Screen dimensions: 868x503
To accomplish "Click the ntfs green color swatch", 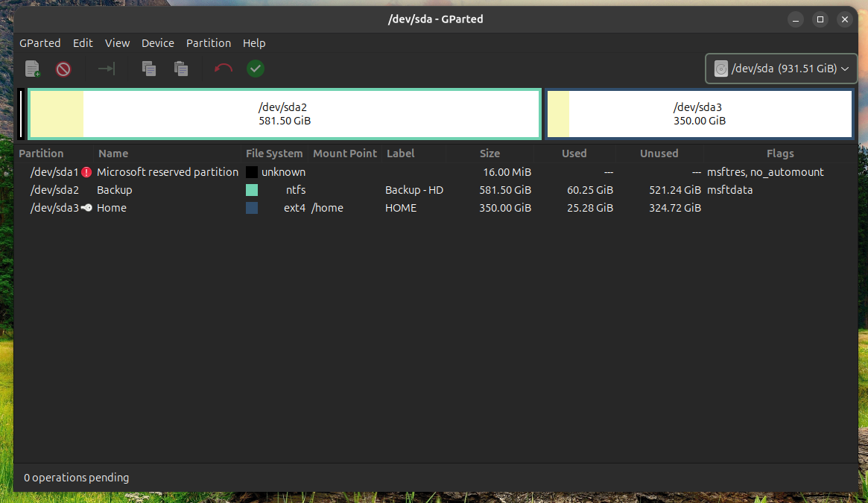I will [x=252, y=190].
